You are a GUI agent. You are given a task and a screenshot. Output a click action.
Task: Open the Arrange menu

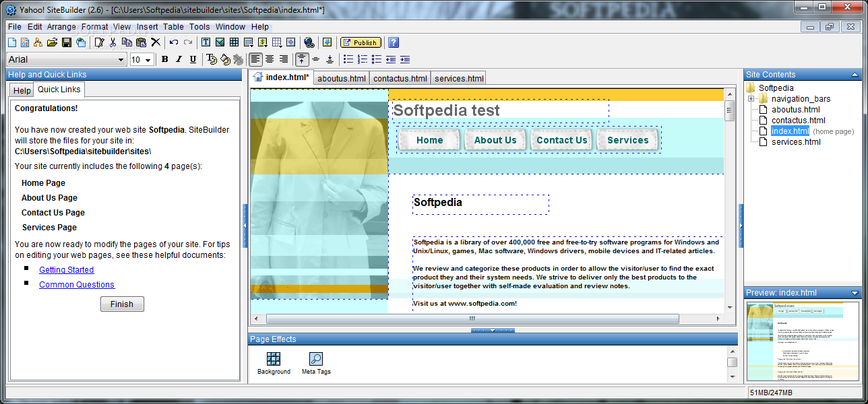tap(61, 27)
